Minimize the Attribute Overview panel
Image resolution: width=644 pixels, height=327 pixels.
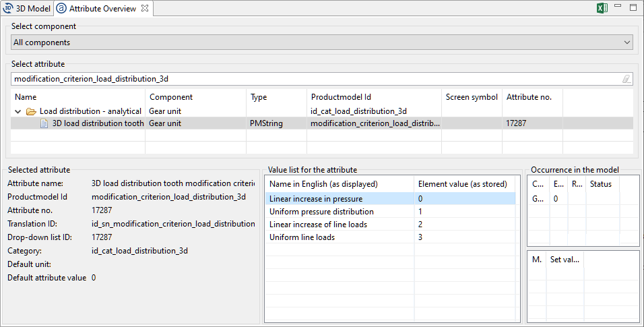point(618,8)
